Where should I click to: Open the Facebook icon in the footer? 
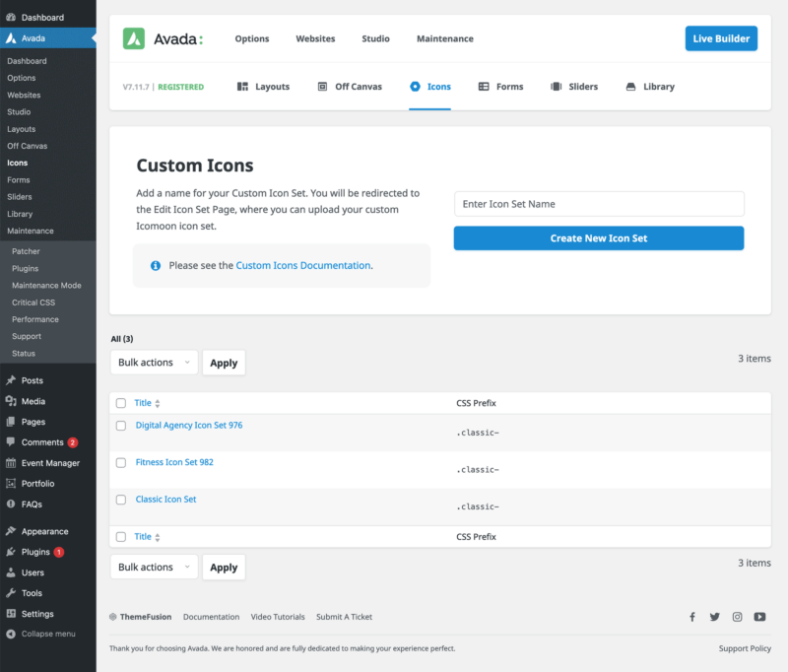coord(691,617)
